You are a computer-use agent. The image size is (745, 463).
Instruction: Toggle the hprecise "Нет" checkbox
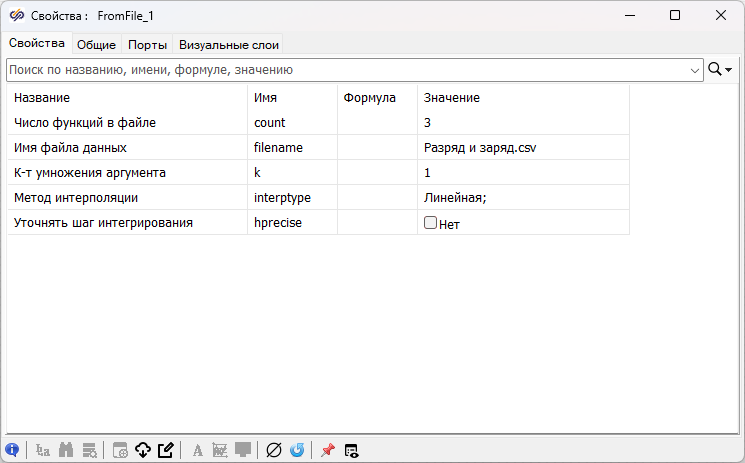[x=431, y=223]
